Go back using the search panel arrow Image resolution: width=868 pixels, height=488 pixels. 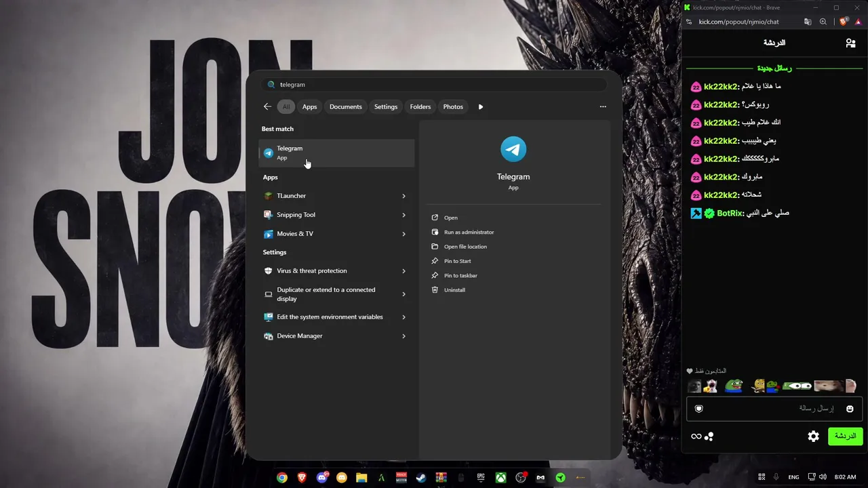pyautogui.click(x=267, y=106)
